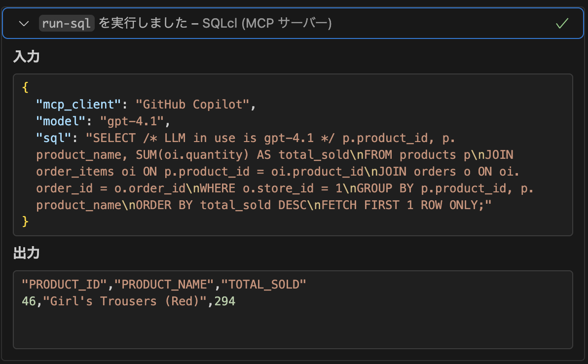Click the green checkmark success icon
Image resolution: width=588 pixels, height=364 pixels.
(562, 23)
